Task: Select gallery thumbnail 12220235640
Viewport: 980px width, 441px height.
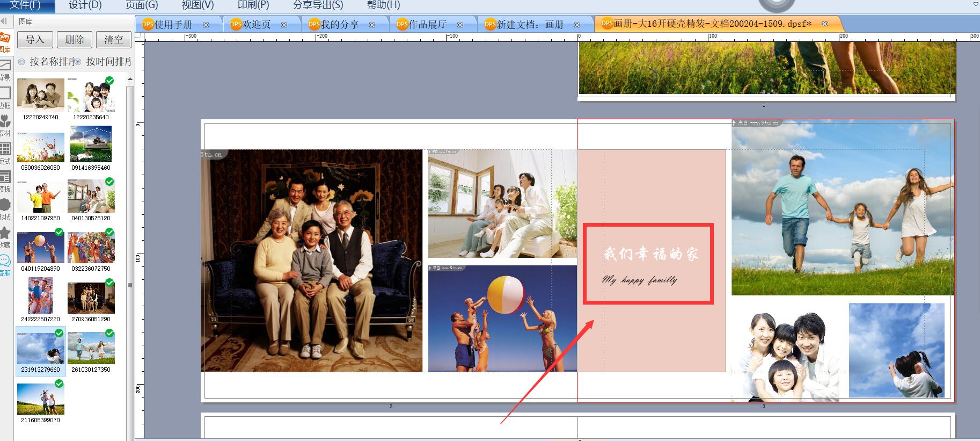Action: coord(91,95)
